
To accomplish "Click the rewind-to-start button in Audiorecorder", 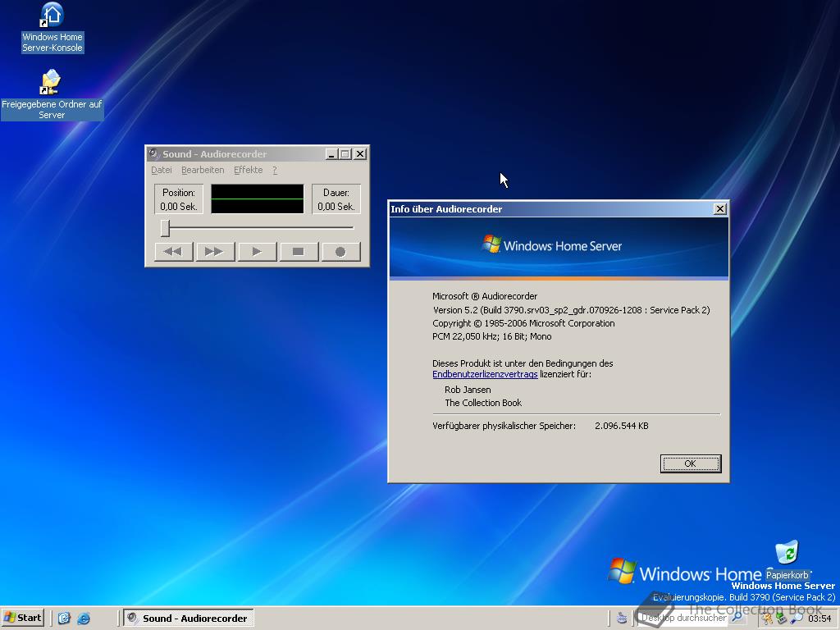I will tap(174, 252).
